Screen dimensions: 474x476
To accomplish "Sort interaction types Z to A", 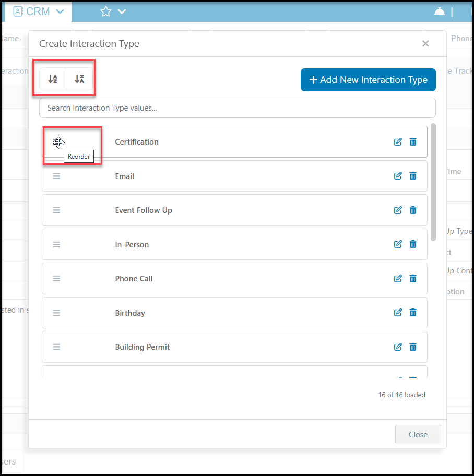I will (x=79, y=79).
